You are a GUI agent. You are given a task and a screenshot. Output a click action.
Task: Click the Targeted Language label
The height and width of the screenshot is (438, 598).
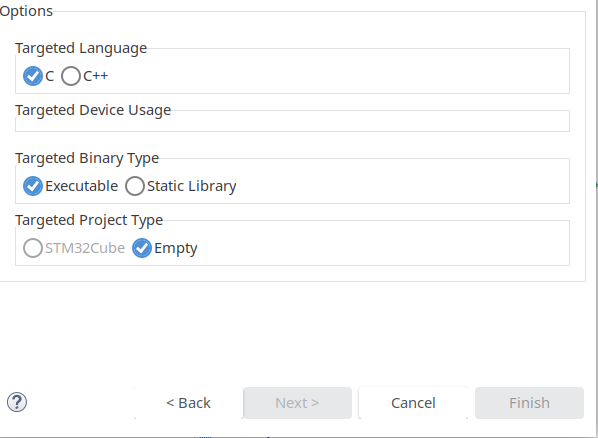(x=81, y=48)
